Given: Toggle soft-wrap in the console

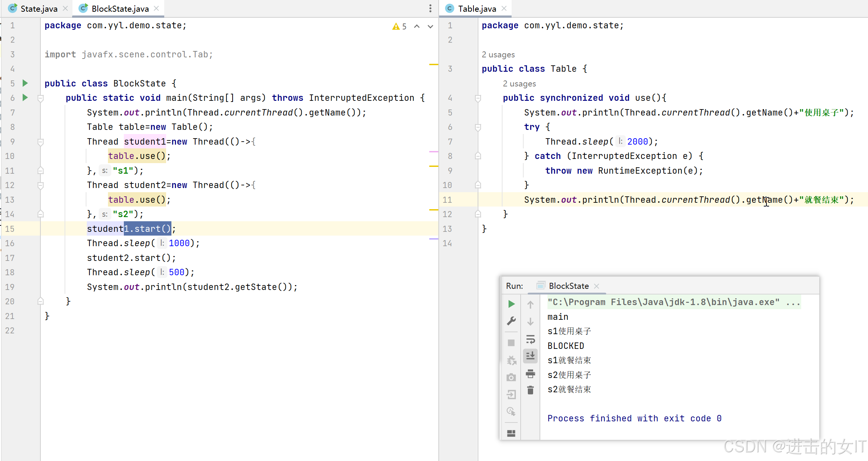Looking at the screenshot, I should [530, 339].
